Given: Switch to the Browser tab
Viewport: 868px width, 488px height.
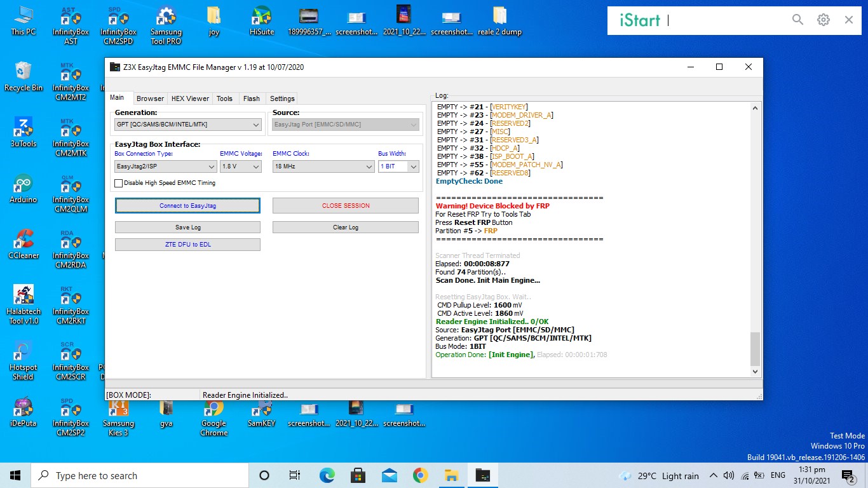Looking at the screenshot, I should point(151,98).
